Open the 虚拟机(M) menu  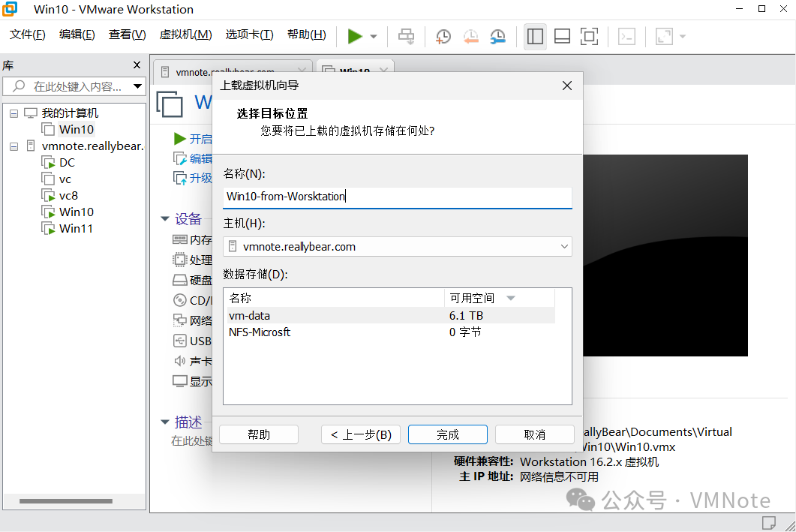pyautogui.click(x=185, y=35)
